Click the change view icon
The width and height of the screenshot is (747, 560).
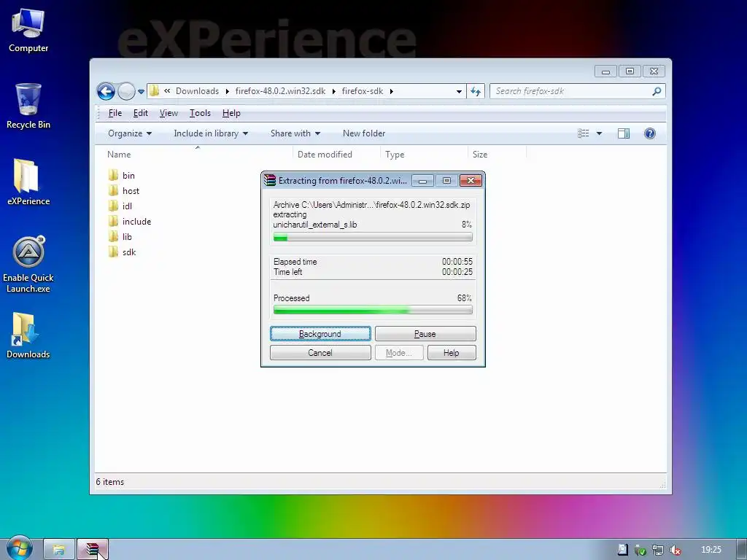tap(583, 133)
